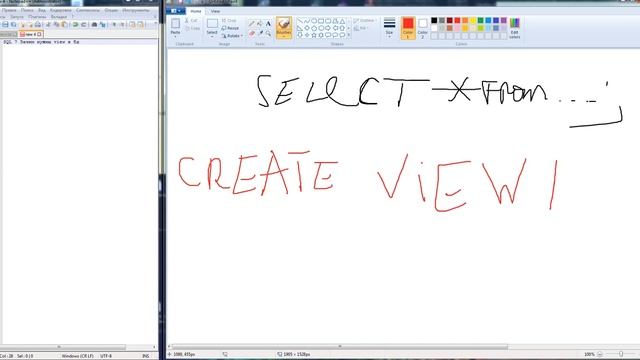Click the Save icon in Notepad++ toolbar
The width and height of the screenshot is (640, 360).
5,24
